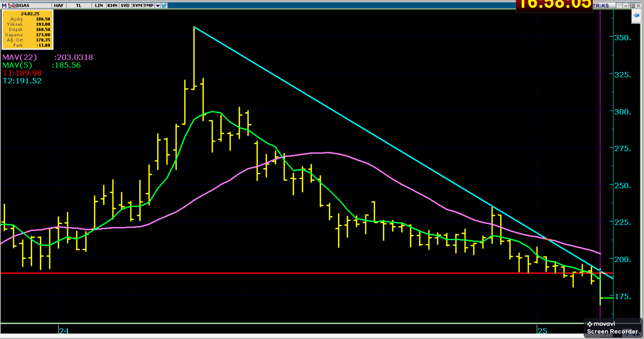The width and height of the screenshot is (644, 339).
Task: Click the MAV(22) indicator label
Action: click(x=20, y=57)
